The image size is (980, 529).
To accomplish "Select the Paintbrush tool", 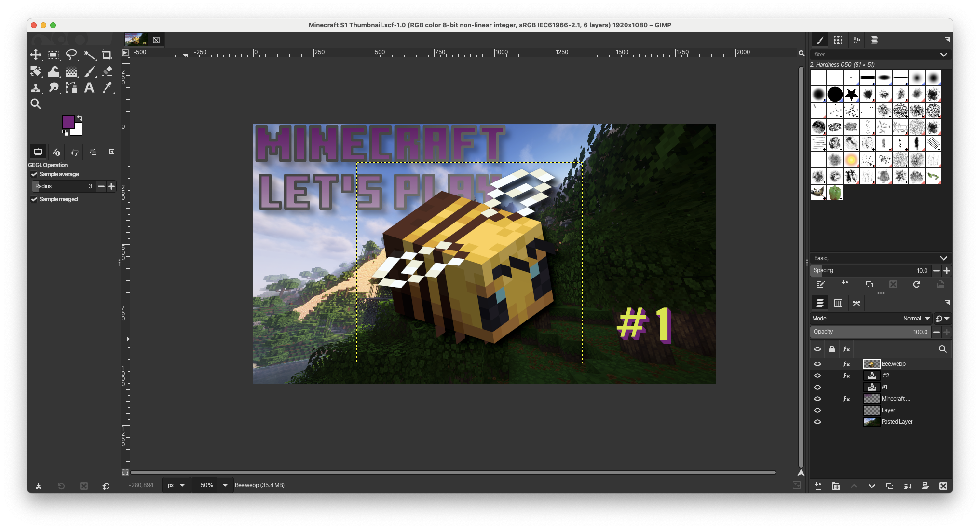I will click(x=89, y=71).
